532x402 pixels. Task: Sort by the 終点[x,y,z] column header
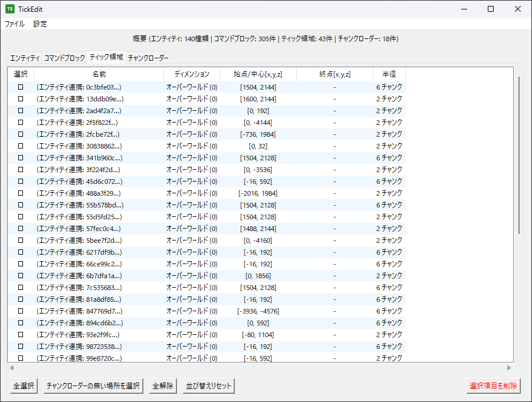pyautogui.click(x=334, y=74)
